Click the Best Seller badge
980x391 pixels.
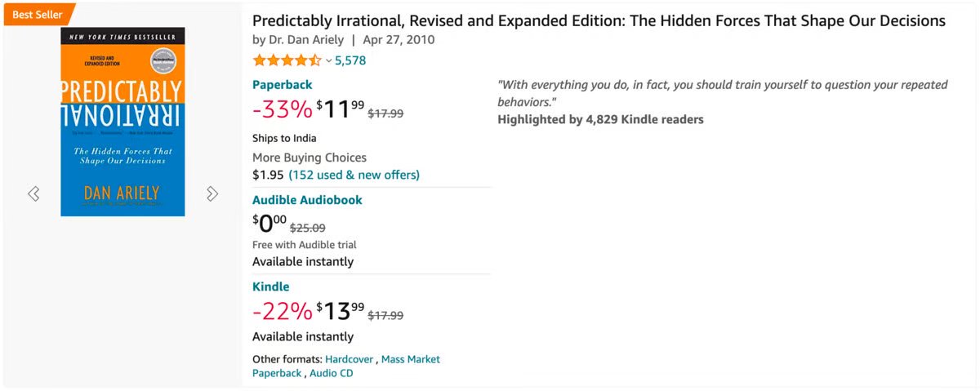[38, 14]
